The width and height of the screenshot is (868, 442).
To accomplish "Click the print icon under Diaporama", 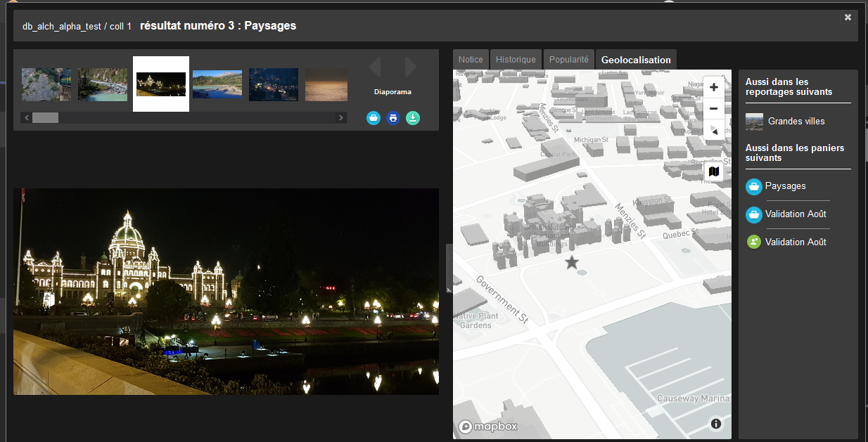I will 393,118.
